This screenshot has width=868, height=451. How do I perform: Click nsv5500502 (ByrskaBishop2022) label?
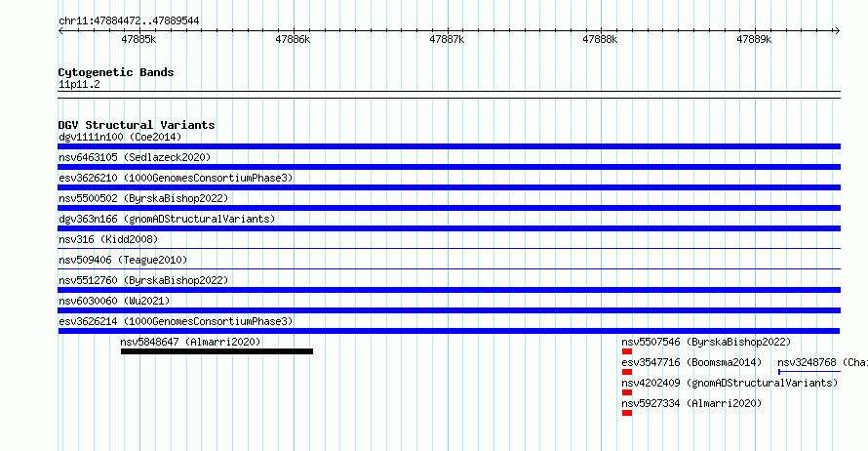click(143, 198)
